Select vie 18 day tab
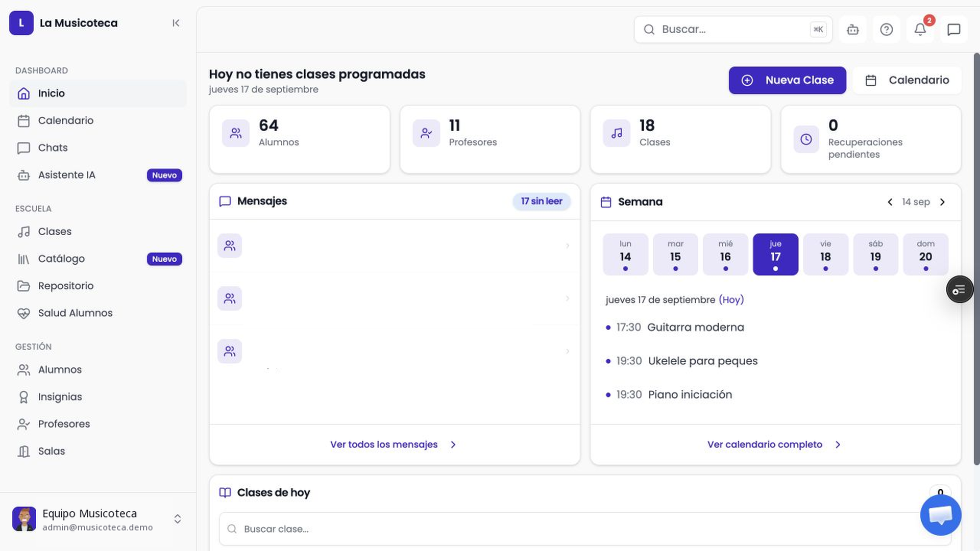Image resolution: width=980 pixels, height=551 pixels. coord(825,255)
